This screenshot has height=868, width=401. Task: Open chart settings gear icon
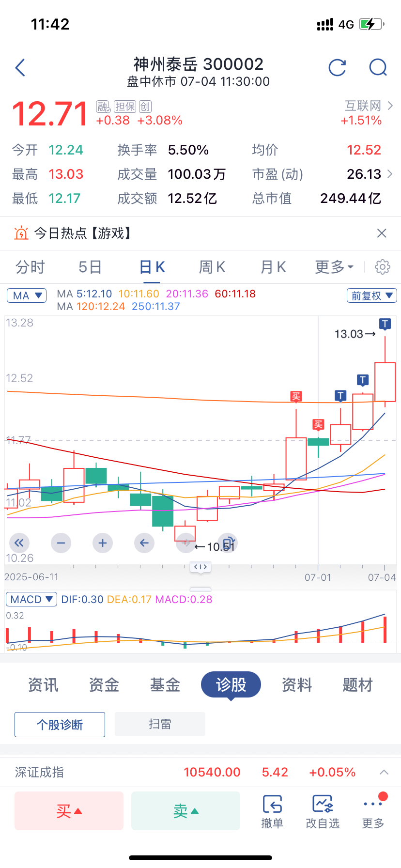point(383,267)
